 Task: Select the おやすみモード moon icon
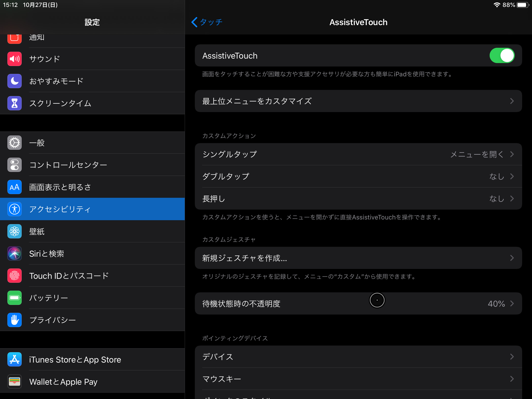(x=14, y=81)
